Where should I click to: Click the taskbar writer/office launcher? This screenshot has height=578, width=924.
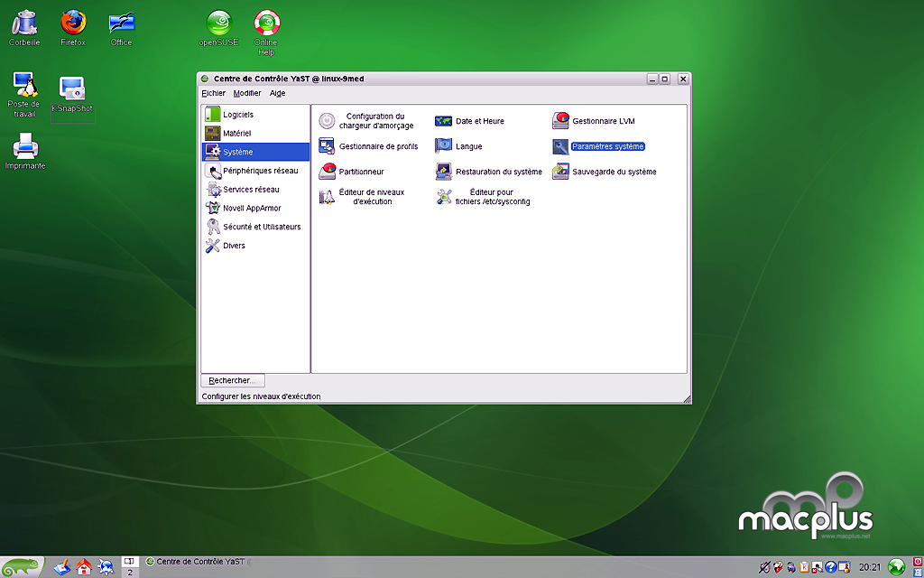click(x=61, y=567)
